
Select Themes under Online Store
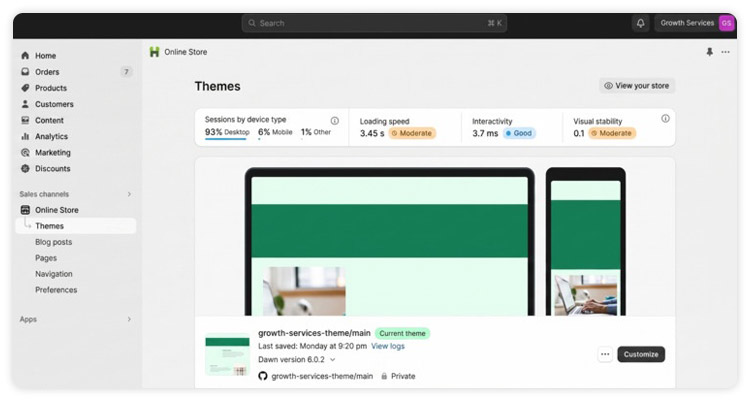coord(76,226)
